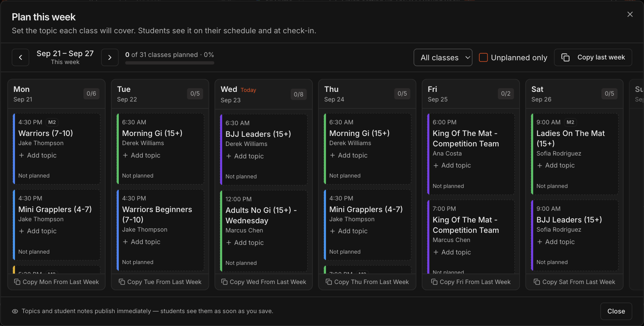
Task: Click Copy Mon From Last Week
Action: [56, 282]
